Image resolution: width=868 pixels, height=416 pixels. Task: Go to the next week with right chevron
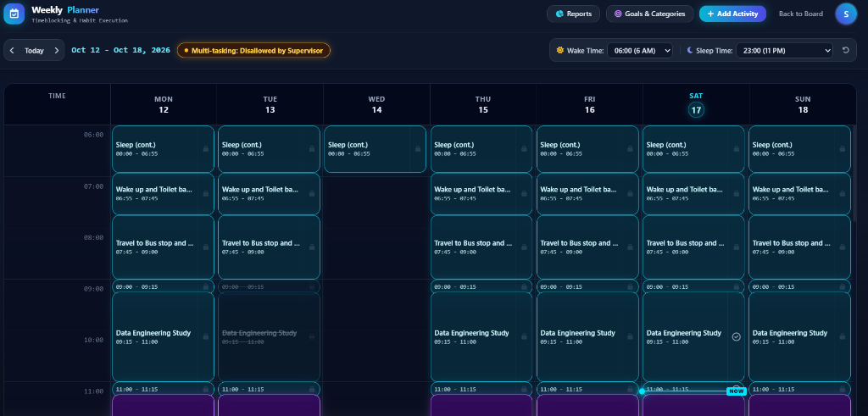(57, 50)
